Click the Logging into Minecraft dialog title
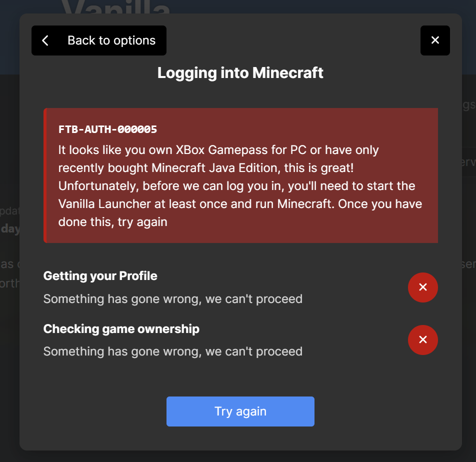Image resolution: width=476 pixels, height=462 pixels. (x=240, y=72)
